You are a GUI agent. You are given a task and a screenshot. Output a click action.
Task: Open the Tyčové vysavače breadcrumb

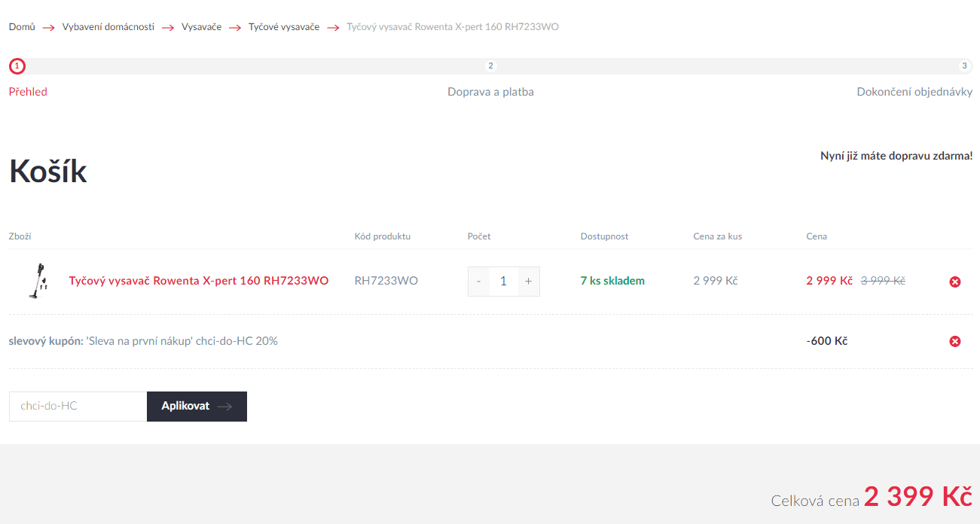tap(284, 27)
